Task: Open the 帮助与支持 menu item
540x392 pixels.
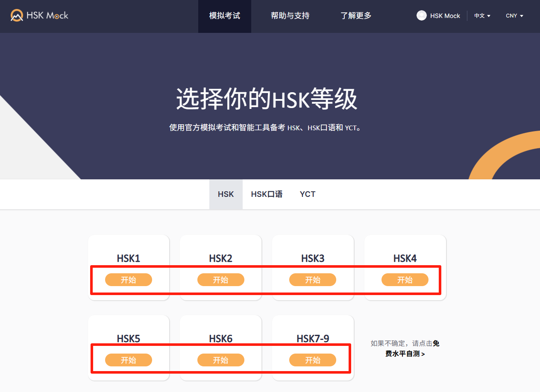Action: tap(290, 16)
